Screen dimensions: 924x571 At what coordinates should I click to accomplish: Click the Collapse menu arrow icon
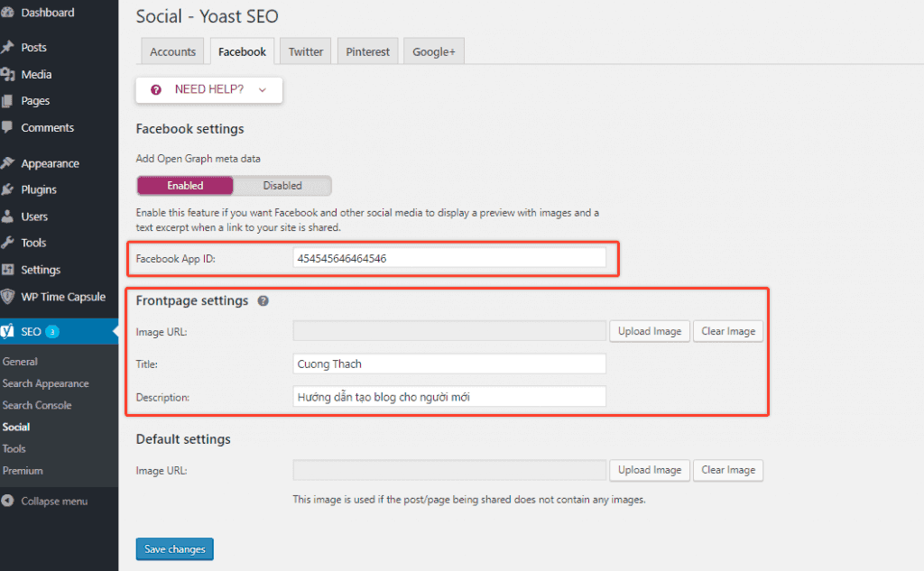7,501
